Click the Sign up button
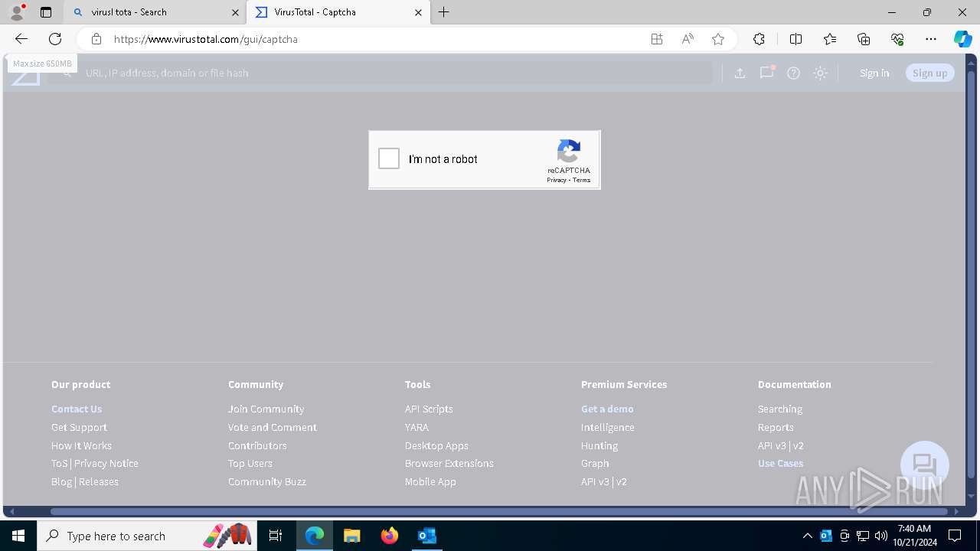 (930, 73)
